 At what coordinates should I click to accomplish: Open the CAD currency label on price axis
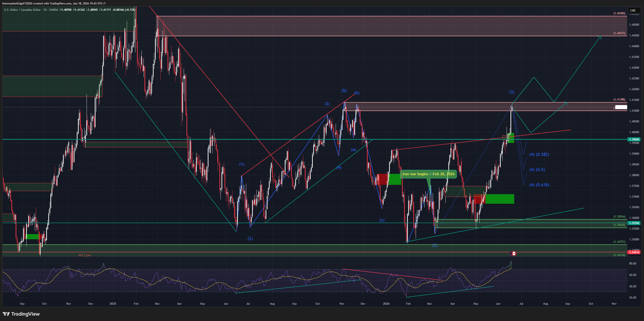point(634,10)
